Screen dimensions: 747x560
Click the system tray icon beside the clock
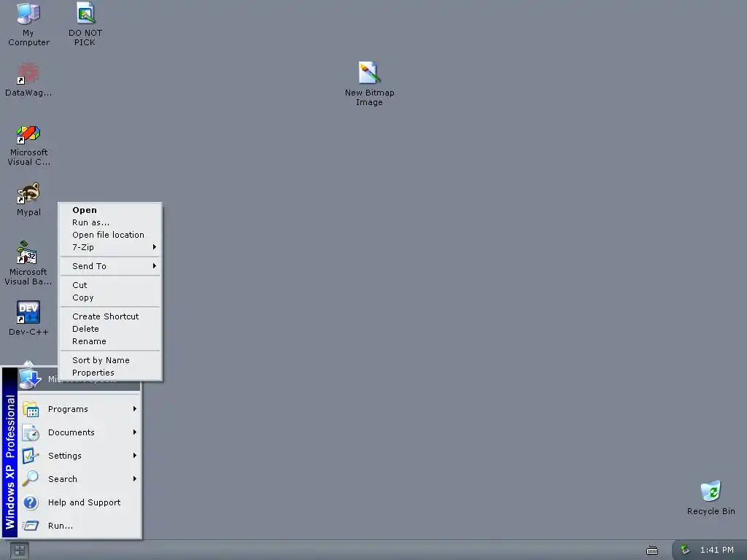click(685, 550)
